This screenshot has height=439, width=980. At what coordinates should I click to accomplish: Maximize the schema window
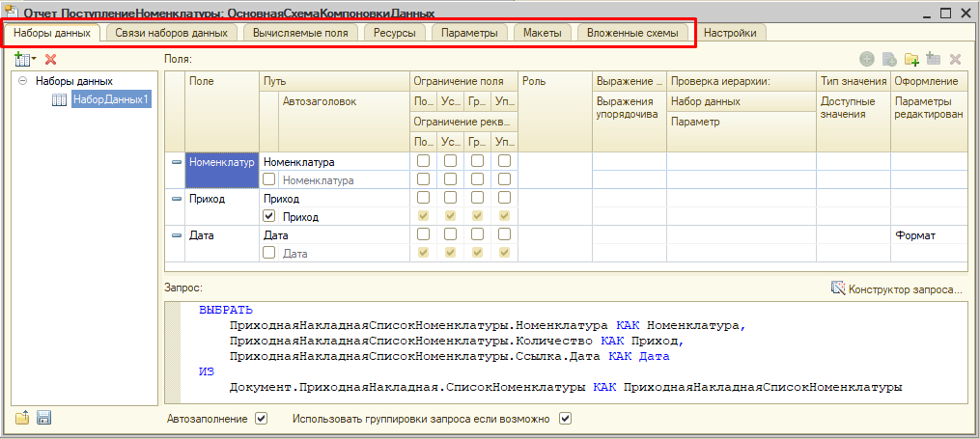(x=945, y=13)
